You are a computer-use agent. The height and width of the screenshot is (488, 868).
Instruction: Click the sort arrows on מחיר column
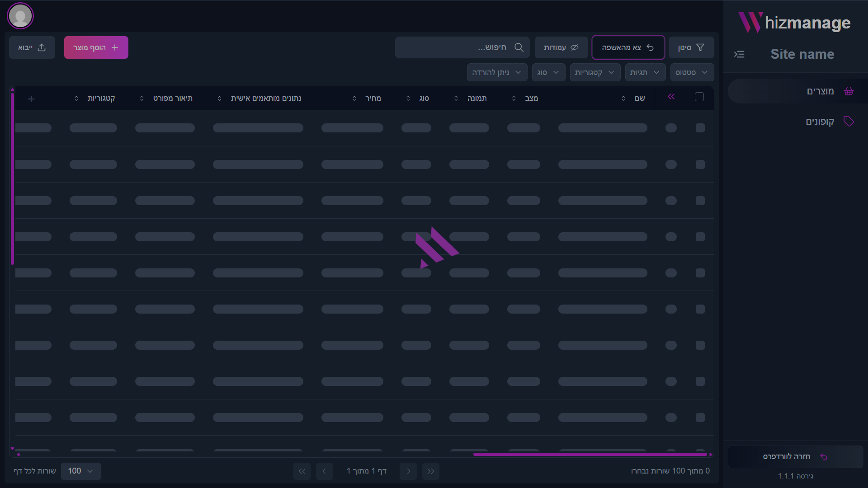point(354,99)
